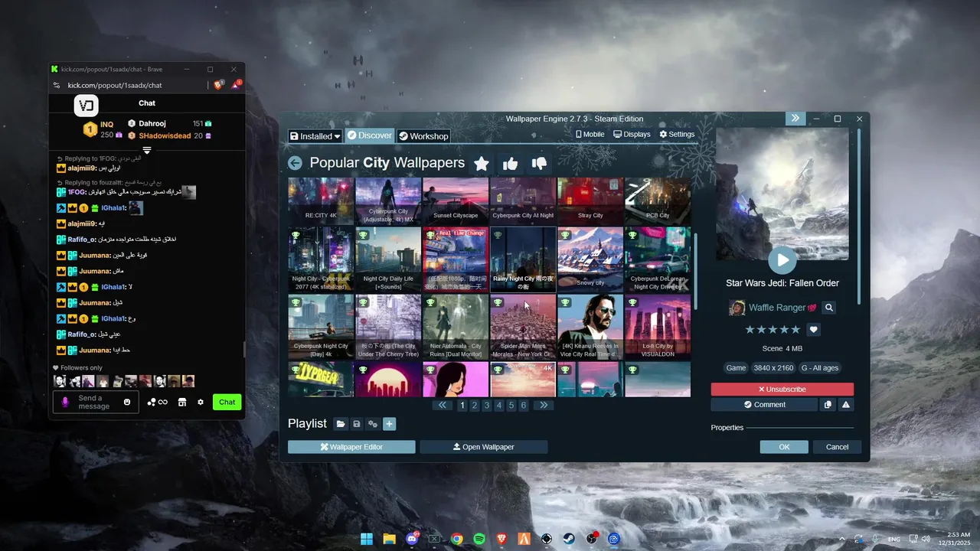Go to page 2 of results
Screen dimensions: 980x551
(x=475, y=406)
